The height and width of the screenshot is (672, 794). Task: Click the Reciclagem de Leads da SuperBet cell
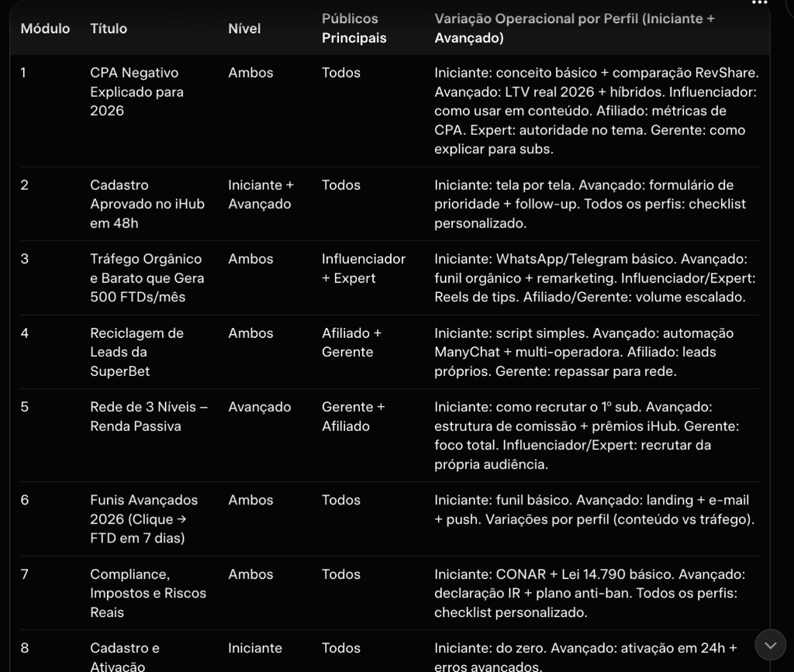[136, 352]
